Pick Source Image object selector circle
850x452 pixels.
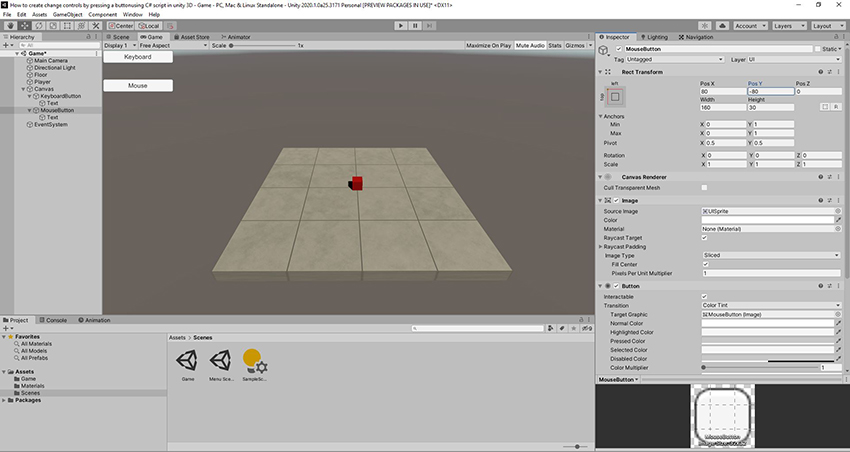click(x=838, y=211)
